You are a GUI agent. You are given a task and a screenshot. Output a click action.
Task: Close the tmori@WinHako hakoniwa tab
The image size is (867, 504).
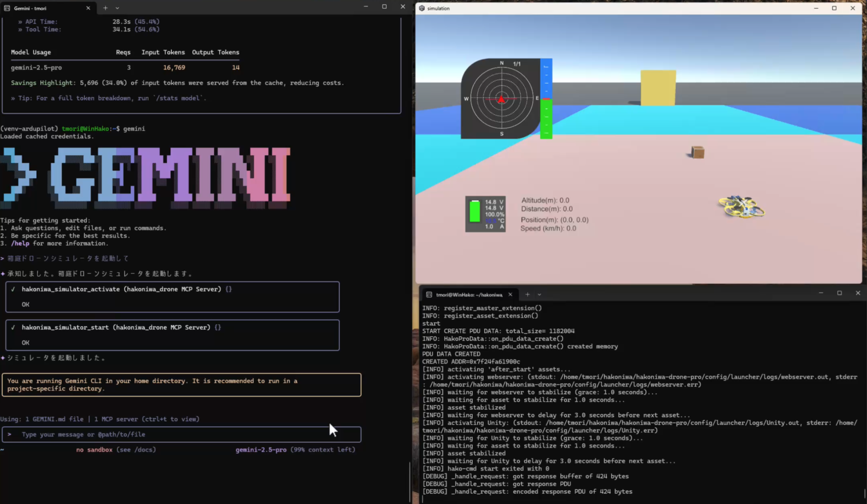coord(510,295)
